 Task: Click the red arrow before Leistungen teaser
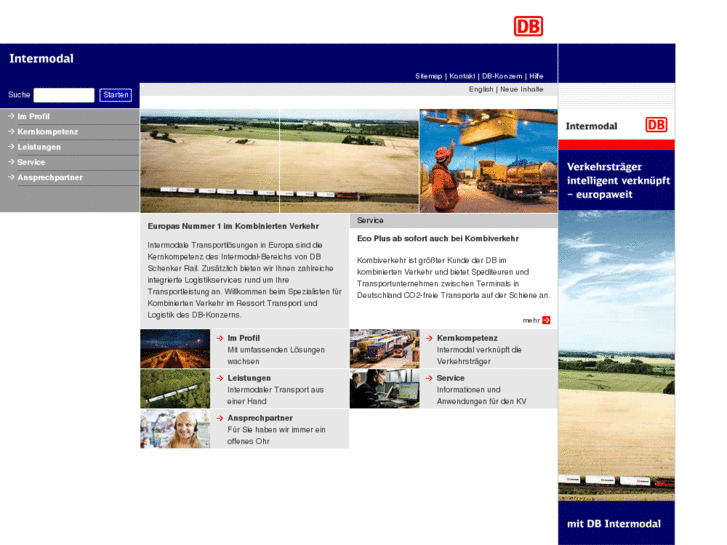point(220,378)
